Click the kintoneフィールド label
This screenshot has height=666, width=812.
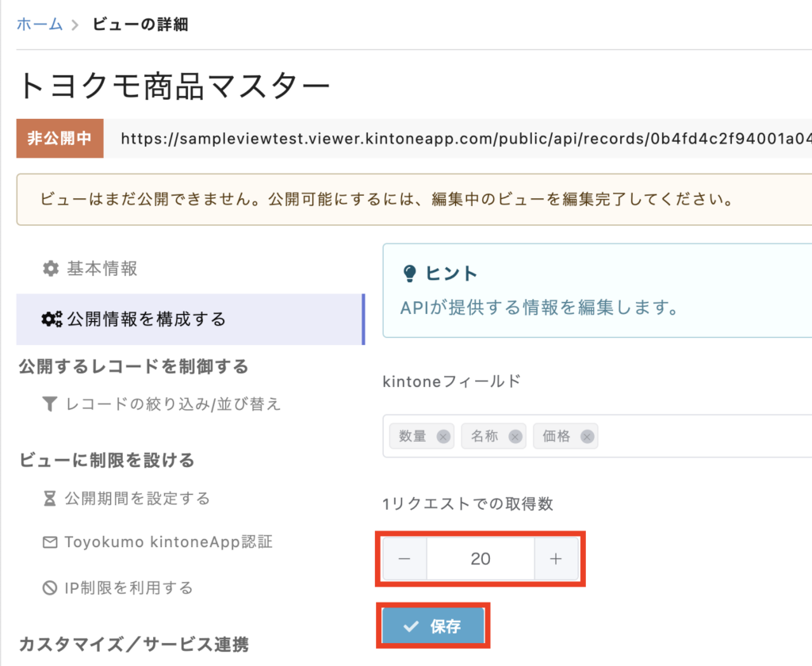(451, 381)
